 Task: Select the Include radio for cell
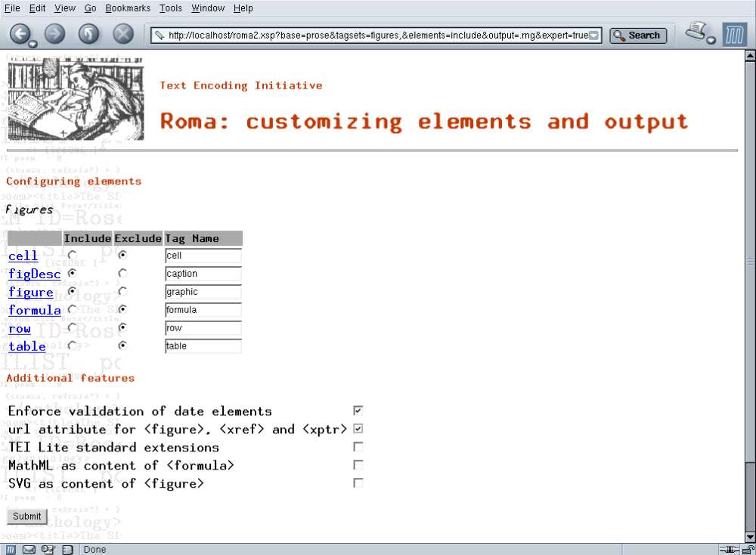(x=72, y=256)
